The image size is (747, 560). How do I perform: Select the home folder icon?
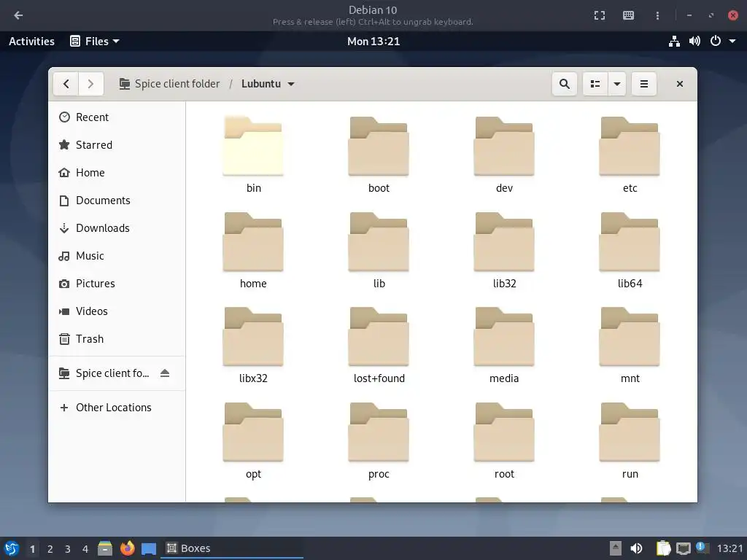(253, 242)
